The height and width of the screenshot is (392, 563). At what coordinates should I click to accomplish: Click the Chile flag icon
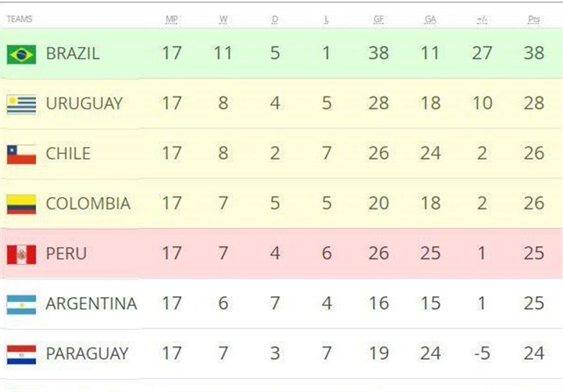(21, 154)
